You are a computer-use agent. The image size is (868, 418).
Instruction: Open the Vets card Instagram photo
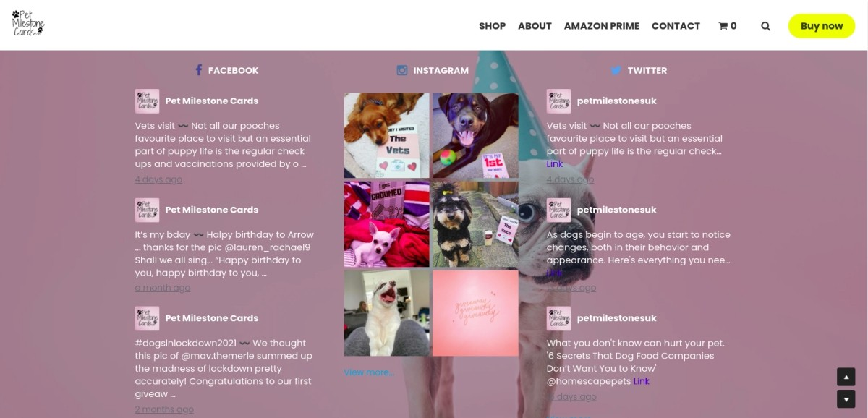tap(387, 135)
